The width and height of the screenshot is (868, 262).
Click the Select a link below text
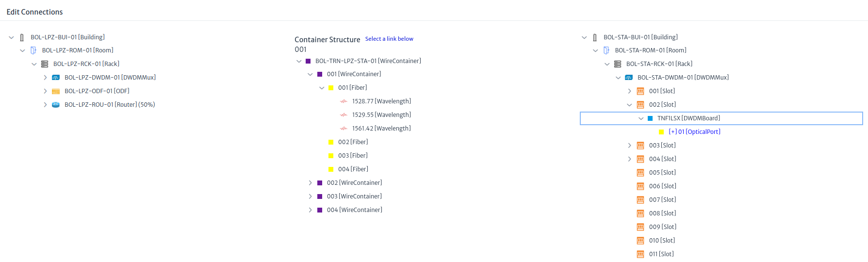click(x=389, y=39)
